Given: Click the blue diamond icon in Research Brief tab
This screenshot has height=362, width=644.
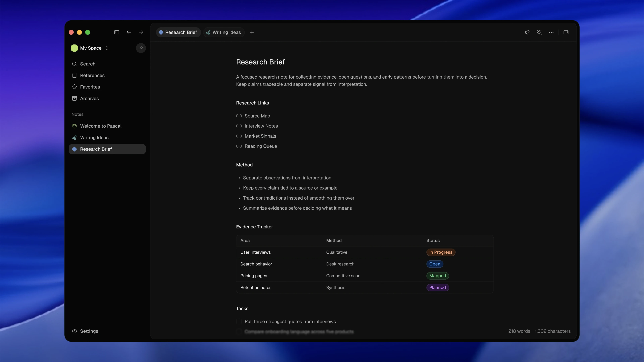Looking at the screenshot, I should (x=161, y=32).
